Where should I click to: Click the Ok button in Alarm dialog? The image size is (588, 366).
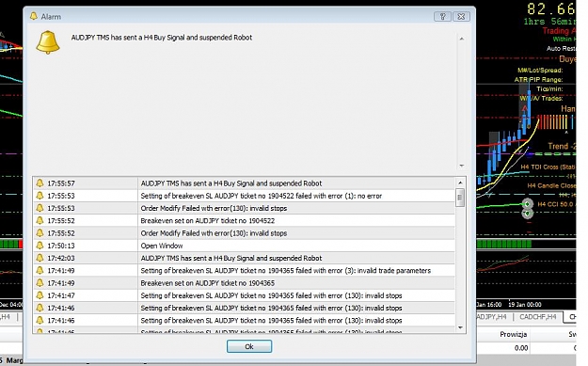click(249, 346)
